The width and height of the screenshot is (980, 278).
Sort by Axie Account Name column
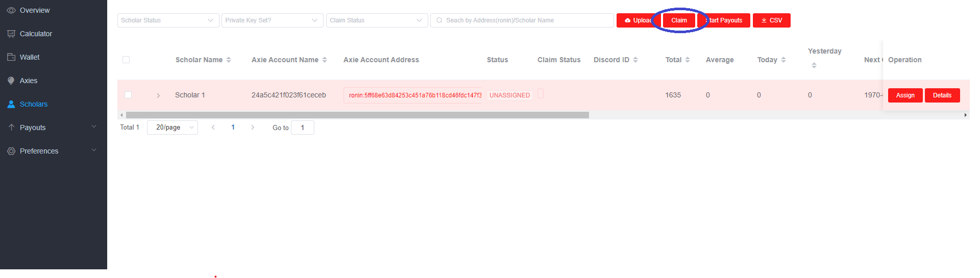point(325,60)
